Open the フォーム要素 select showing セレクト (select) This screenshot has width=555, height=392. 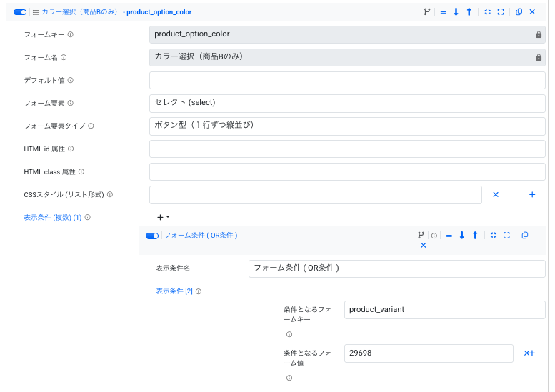347,104
